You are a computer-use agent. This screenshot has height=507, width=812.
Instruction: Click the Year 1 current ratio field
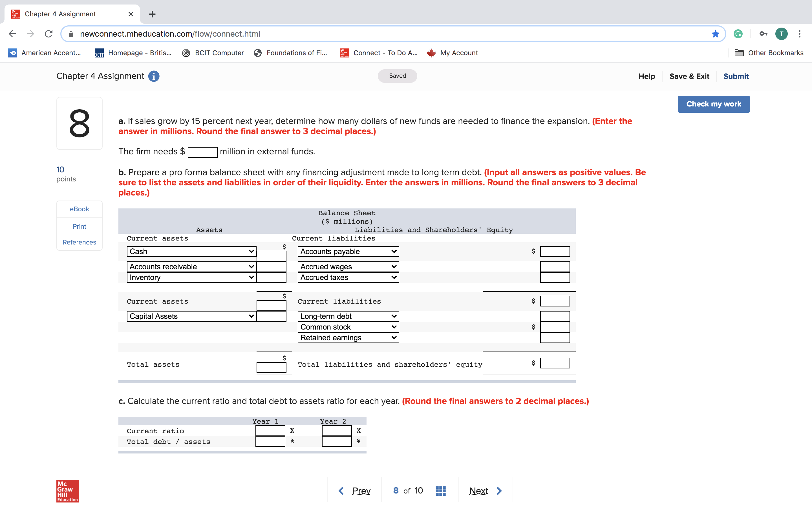tap(270, 431)
